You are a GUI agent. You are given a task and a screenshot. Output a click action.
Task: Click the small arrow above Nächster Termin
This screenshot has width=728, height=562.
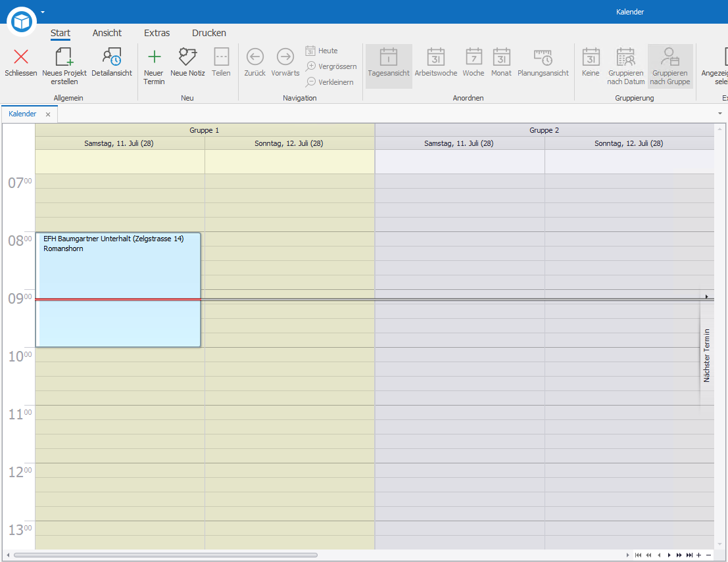707,296
